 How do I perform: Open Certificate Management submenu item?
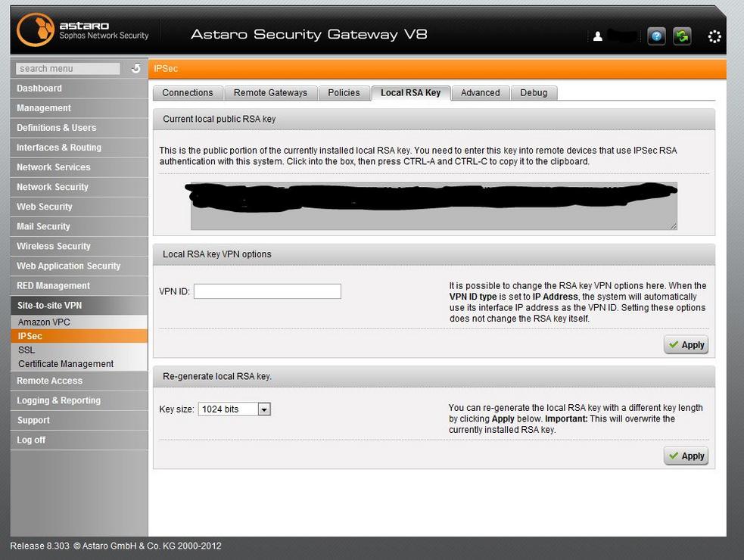[79, 364]
